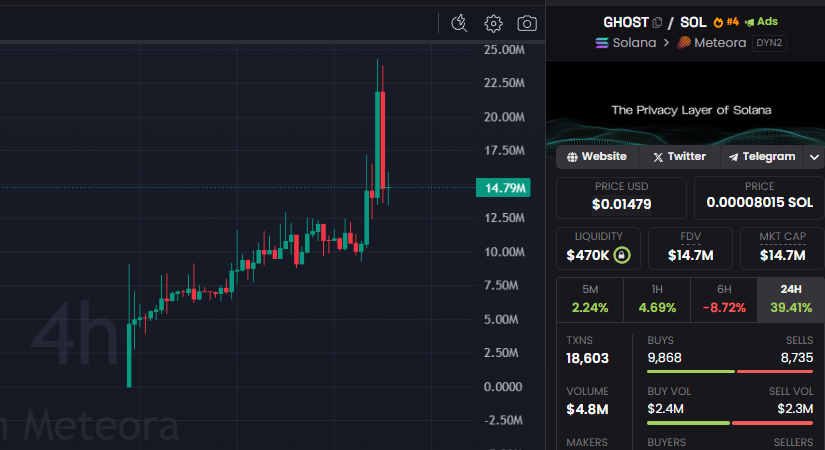Select the 1H timeframe tab
825x450 pixels.
point(657,299)
